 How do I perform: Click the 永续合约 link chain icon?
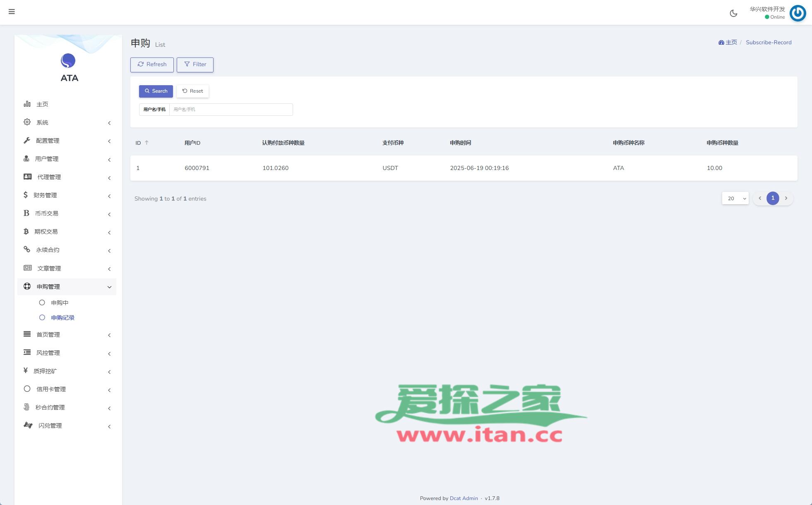(x=27, y=249)
